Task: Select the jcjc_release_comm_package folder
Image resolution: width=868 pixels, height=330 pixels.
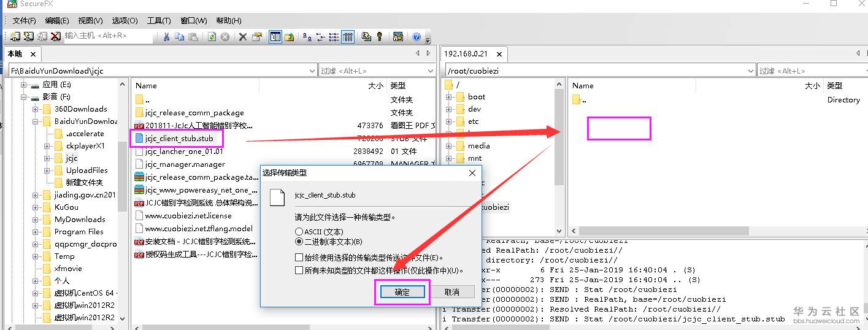Action: [194, 113]
